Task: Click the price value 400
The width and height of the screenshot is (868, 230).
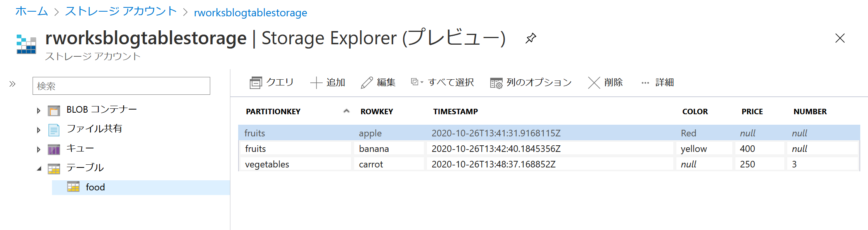Action: point(747,149)
